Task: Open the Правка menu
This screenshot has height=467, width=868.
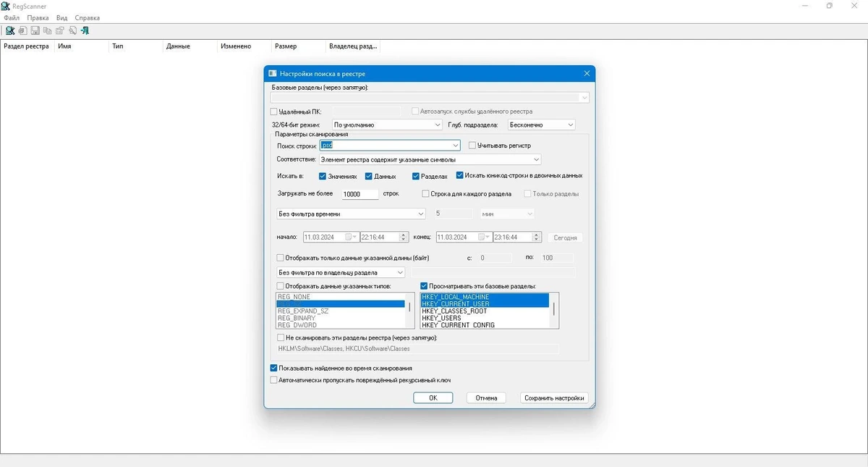Action: [x=38, y=17]
